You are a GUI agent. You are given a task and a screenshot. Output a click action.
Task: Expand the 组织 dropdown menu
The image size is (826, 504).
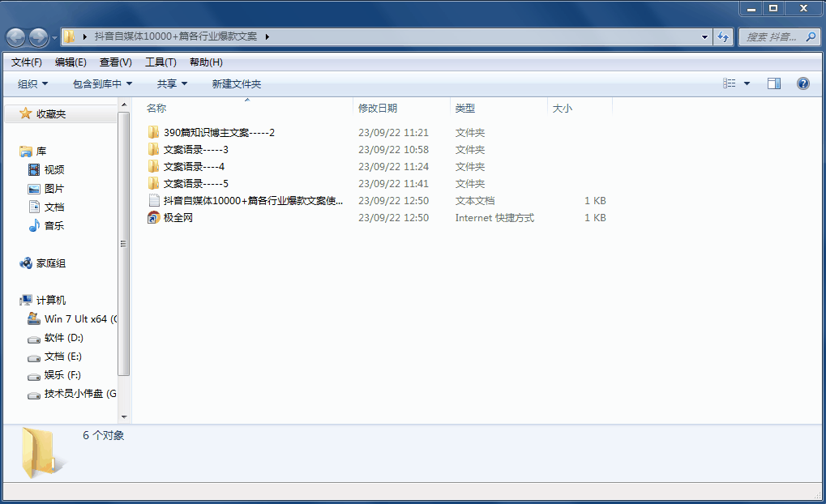(33, 84)
